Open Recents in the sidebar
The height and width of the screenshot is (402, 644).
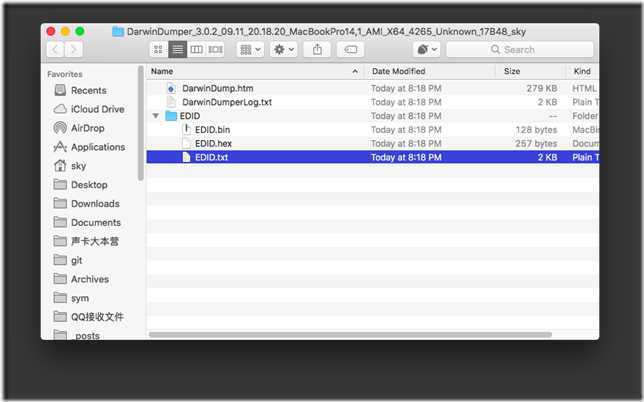pyautogui.click(x=88, y=90)
